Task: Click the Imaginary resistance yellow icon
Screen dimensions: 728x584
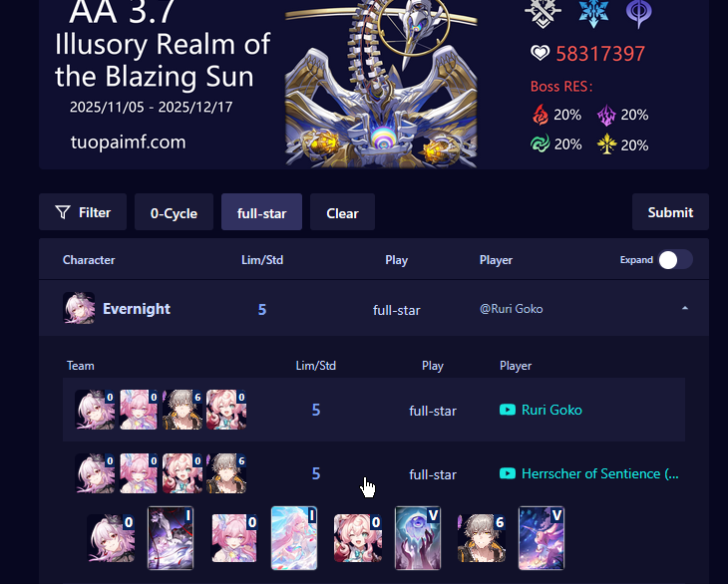Action: click(x=606, y=145)
